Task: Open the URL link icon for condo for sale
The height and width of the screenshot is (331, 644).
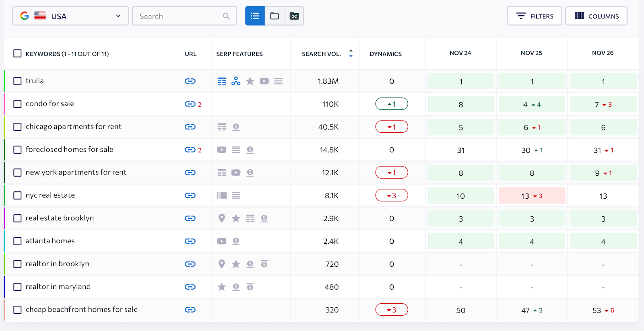Action: pyautogui.click(x=190, y=104)
